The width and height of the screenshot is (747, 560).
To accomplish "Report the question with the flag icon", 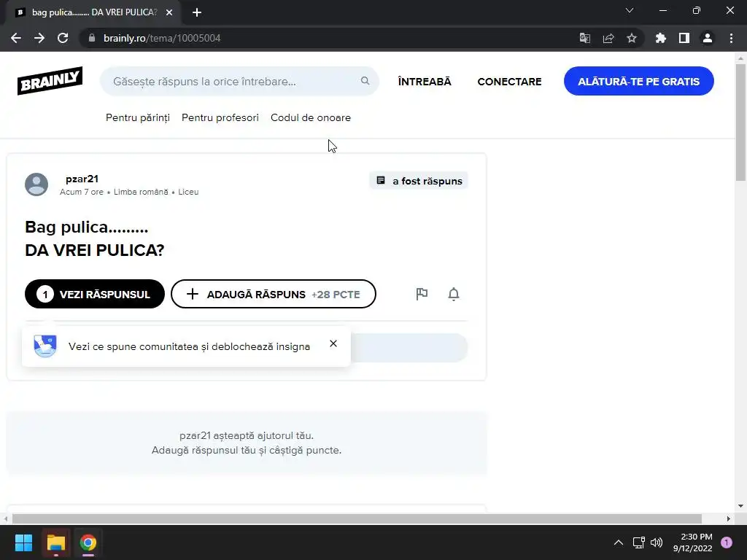I will [x=422, y=294].
